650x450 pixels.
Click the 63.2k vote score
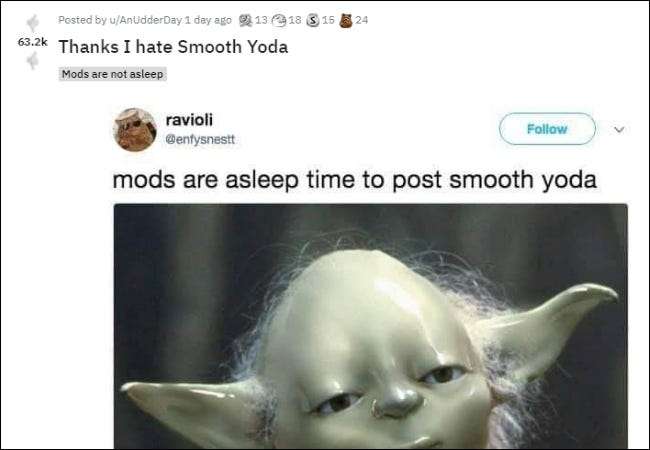(33, 42)
